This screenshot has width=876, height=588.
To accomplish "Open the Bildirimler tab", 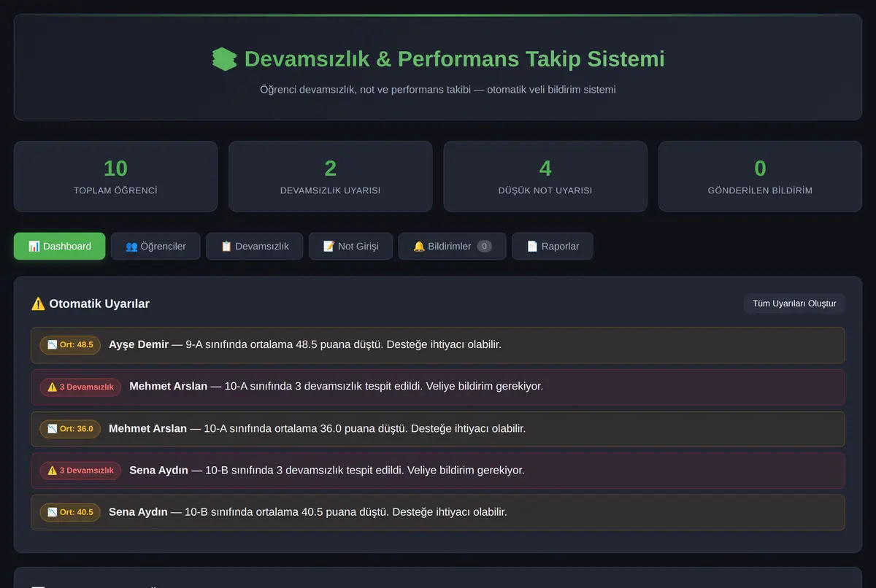I will click(x=452, y=247).
